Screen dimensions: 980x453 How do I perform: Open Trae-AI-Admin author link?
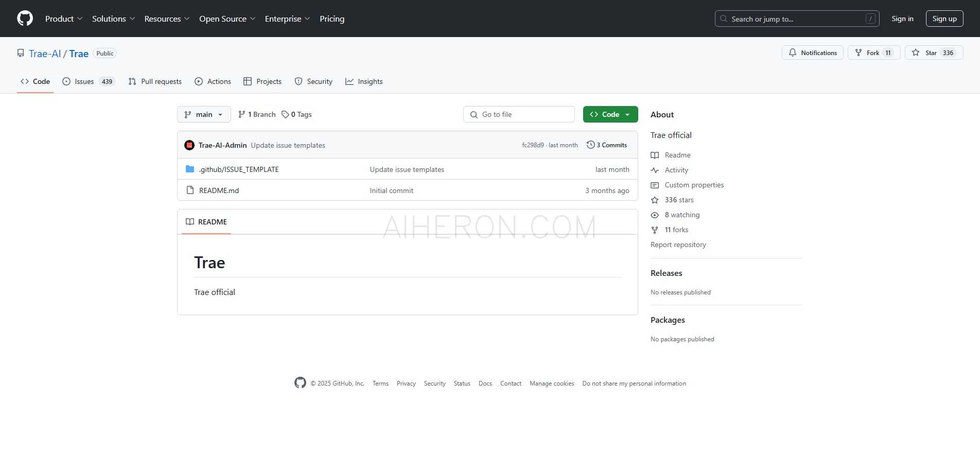pos(223,145)
